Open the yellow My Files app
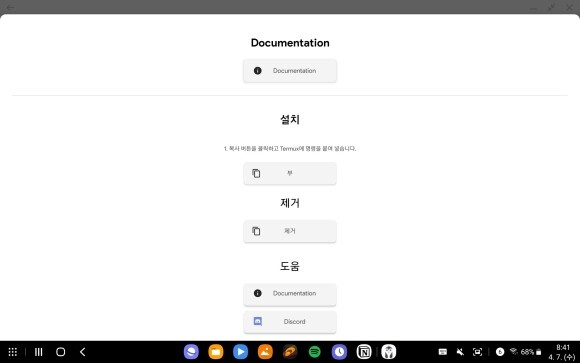The image size is (580, 363). coord(216,352)
